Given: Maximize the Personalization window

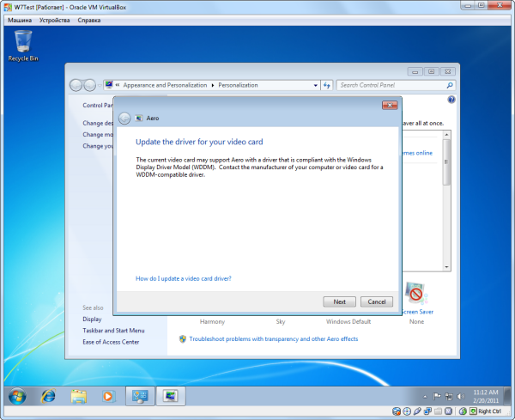Looking at the screenshot, I should coord(432,71).
